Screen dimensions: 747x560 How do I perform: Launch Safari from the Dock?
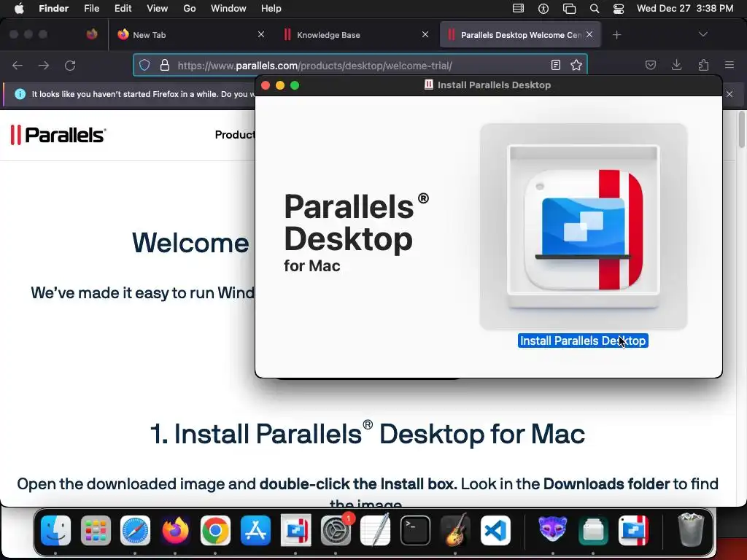135,530
